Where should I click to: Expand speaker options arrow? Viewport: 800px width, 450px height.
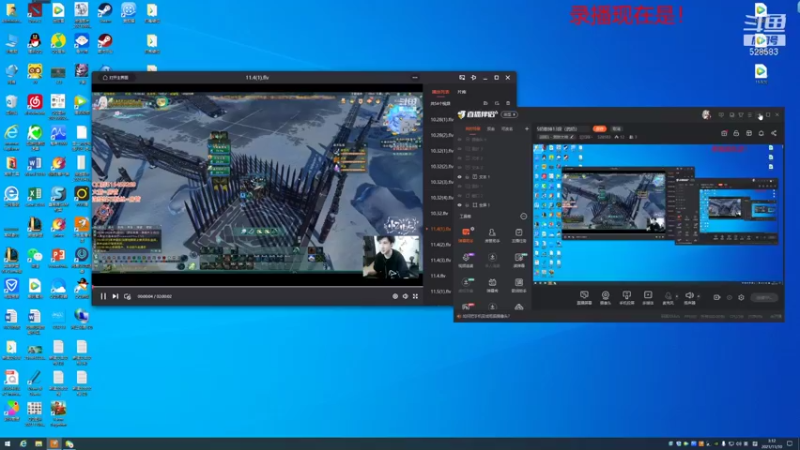(698, 296)
